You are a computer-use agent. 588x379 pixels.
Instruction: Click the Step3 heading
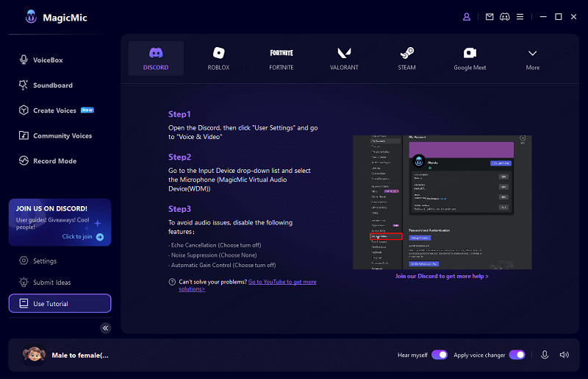point(179,209)
